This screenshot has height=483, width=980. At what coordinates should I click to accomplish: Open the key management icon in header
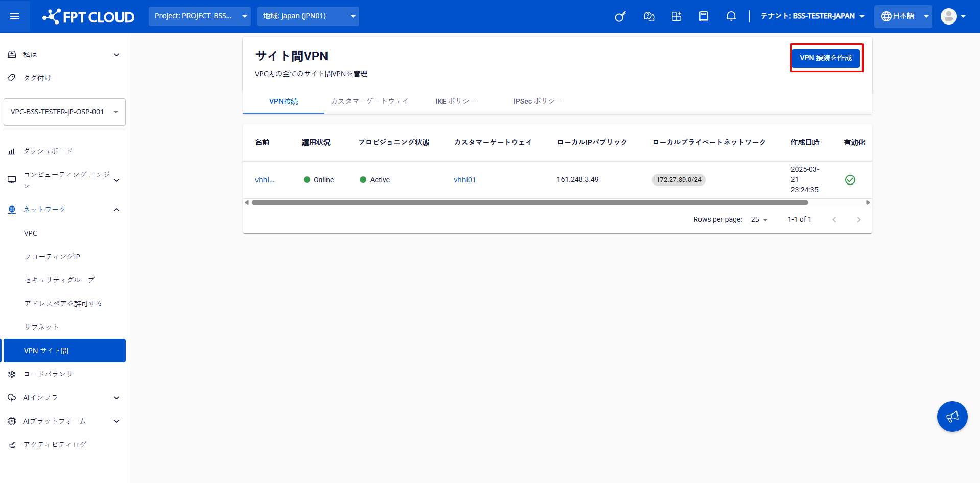[x=620, y=16]
